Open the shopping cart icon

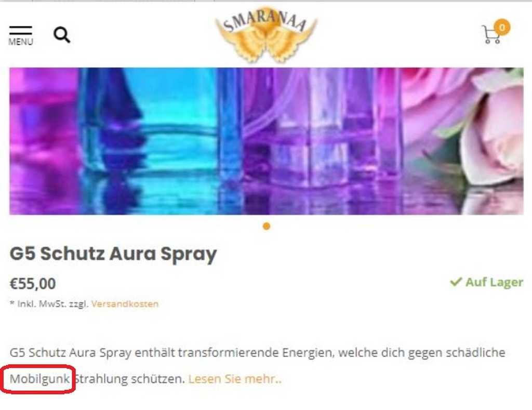point(491,35)
